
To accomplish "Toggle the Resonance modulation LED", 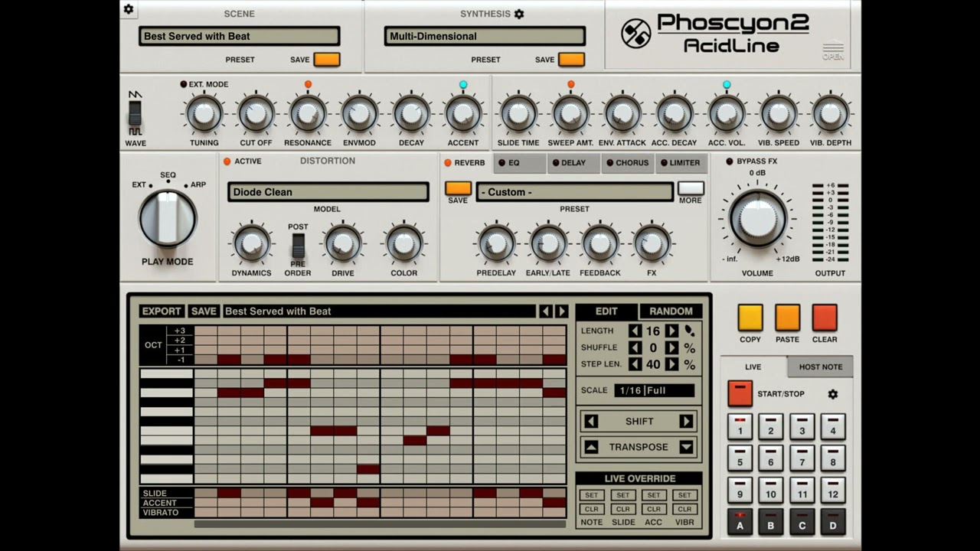I will pyautogui.click(x=308, y=84).
